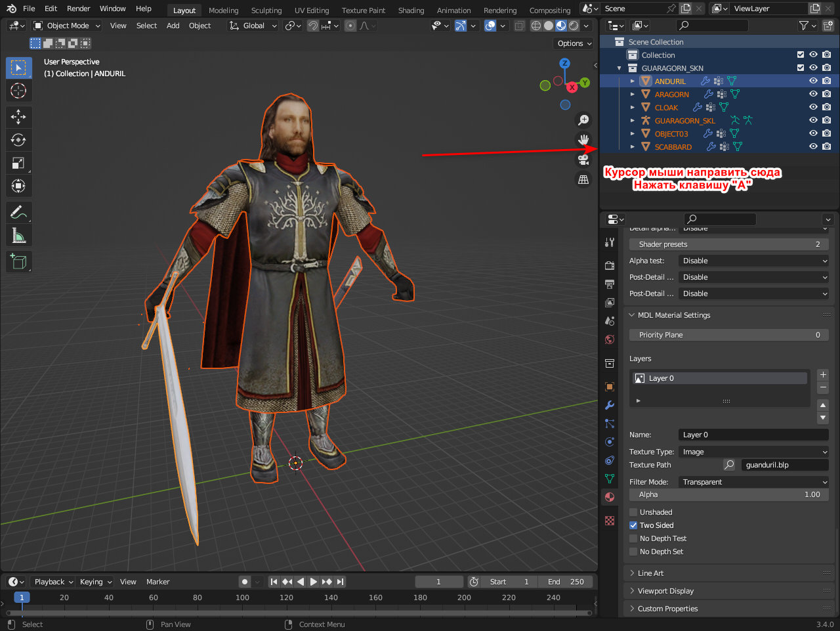Screen dimensions: 840x631
Task: Uncheck the Two Sided checkbox
Action: coord(633,525)
